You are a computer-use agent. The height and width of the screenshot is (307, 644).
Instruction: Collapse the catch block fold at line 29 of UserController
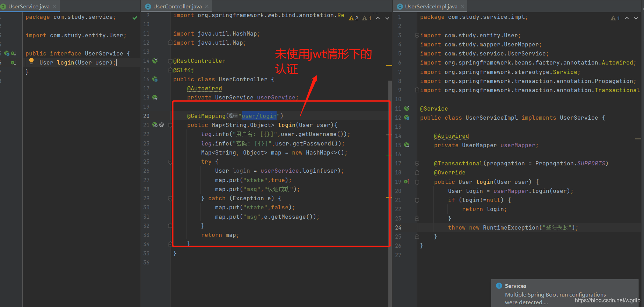pyautogui.click(x=170, y=198)
